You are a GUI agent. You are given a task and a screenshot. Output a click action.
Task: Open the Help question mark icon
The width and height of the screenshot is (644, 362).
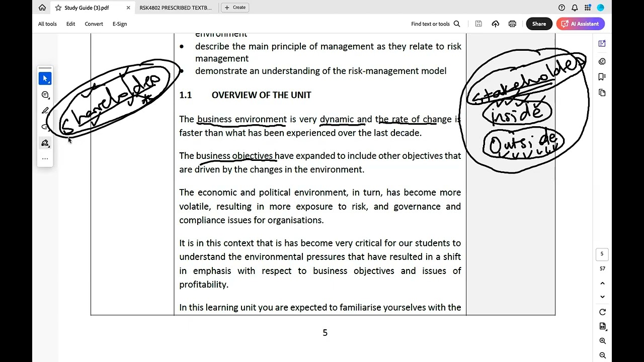tap(561, 8)
